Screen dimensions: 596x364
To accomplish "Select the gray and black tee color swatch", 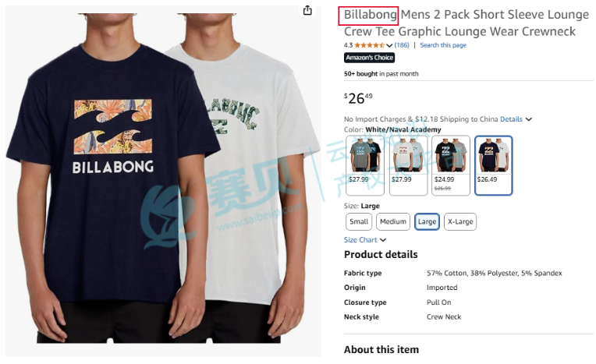I will 364,165.
